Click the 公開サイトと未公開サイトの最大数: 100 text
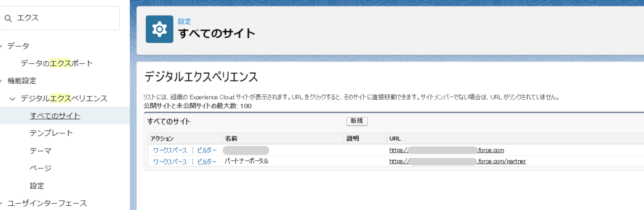Screen dimensions: 644x210 click(198, 106)
